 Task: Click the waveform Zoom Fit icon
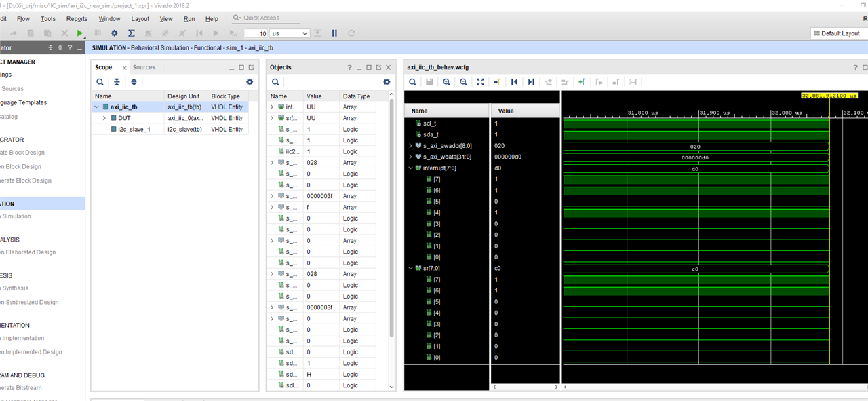480,82
